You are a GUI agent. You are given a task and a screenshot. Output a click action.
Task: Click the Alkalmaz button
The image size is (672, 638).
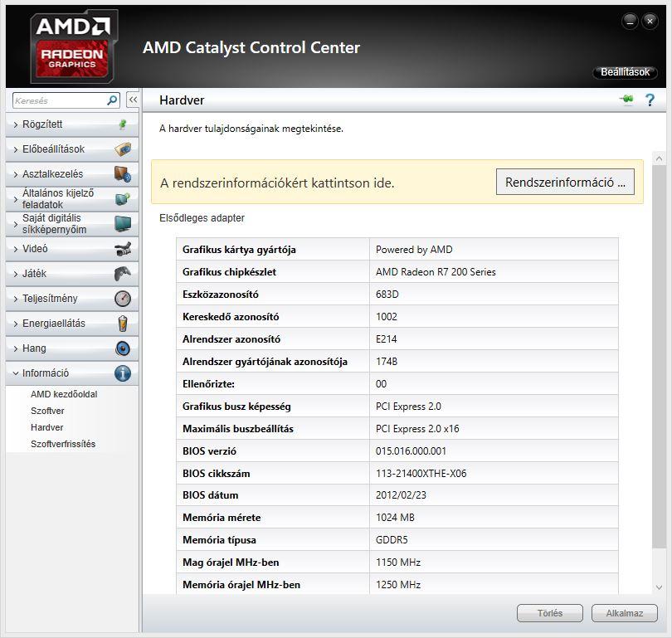pyautogui.click(x=625, y=613)
